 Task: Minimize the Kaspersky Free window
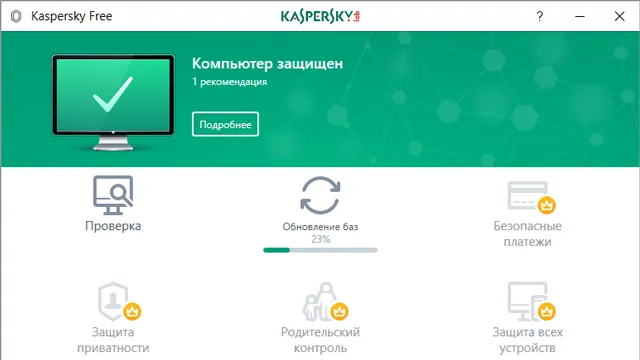[580, 16]
